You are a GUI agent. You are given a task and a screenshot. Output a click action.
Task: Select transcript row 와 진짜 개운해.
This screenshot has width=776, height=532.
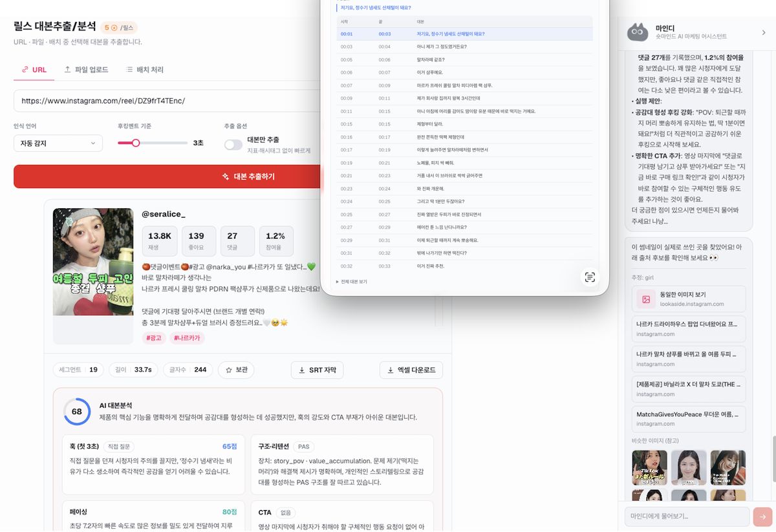(464, 189)
